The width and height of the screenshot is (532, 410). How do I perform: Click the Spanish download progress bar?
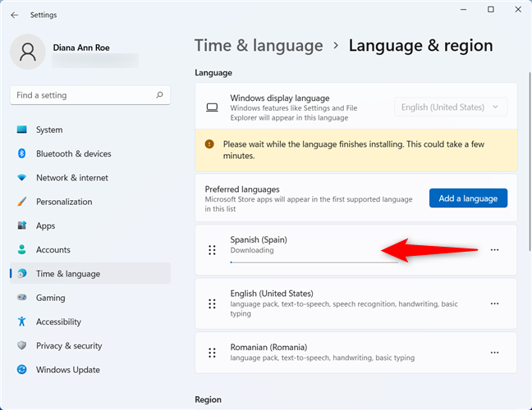pos(314,262)
